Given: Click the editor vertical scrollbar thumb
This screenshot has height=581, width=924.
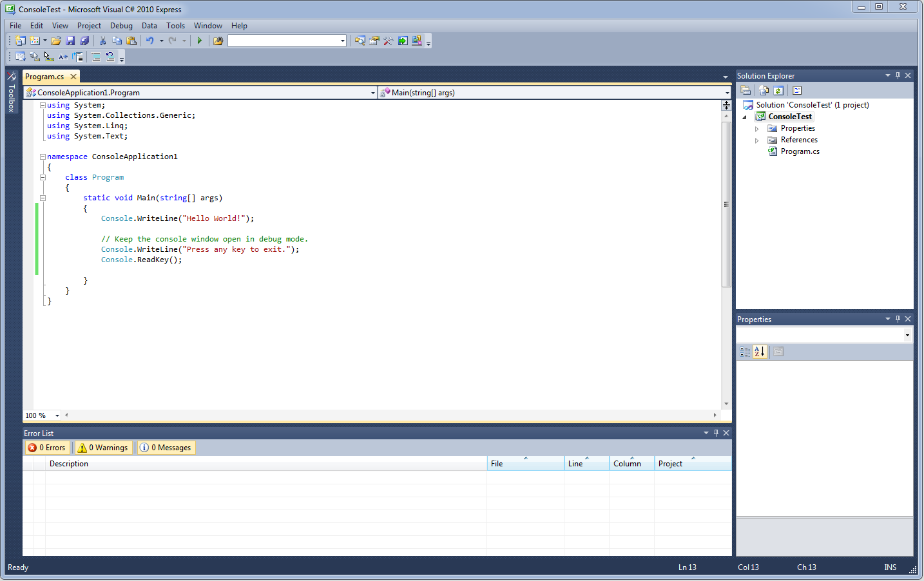Looking at the screenshot, I should pos(726,204).
